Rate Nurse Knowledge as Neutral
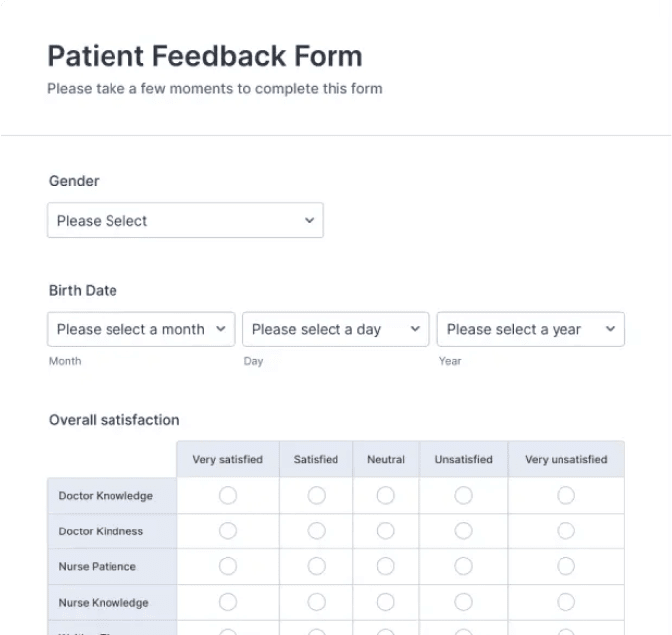This screenshot has height=635, width=672. (386, 602)
